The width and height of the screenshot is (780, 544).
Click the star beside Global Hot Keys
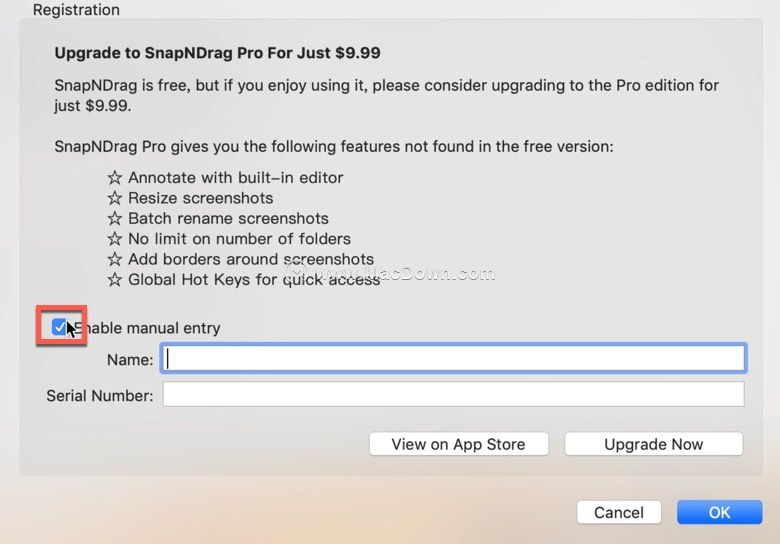[x=115, y=279]
